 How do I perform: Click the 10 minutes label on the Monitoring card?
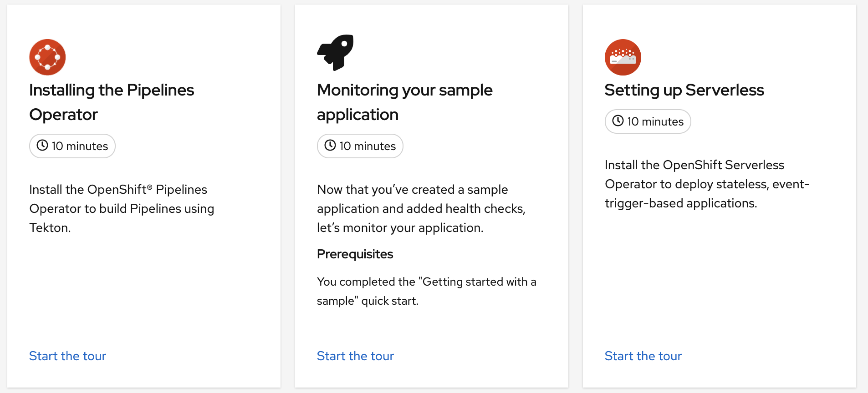368,146
